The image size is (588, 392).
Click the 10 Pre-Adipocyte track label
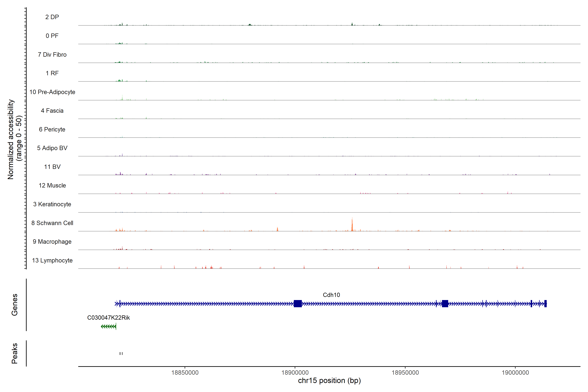pyautogui.click(x=52, y=92)
